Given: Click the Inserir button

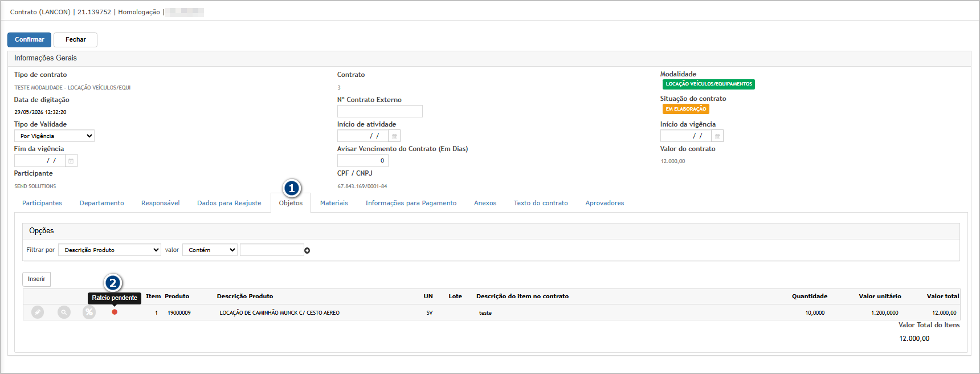Looking at the screenshot, I should (x=36, y=279).
